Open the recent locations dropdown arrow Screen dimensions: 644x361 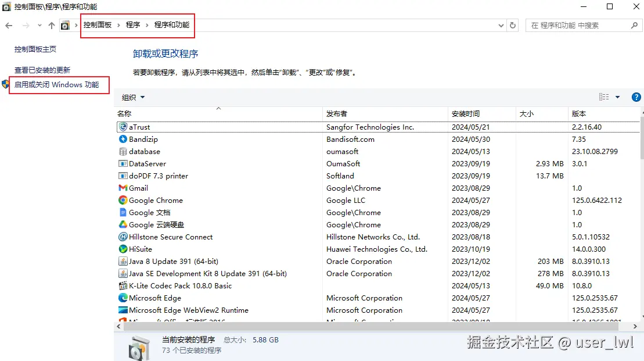[x=39, y=26]
